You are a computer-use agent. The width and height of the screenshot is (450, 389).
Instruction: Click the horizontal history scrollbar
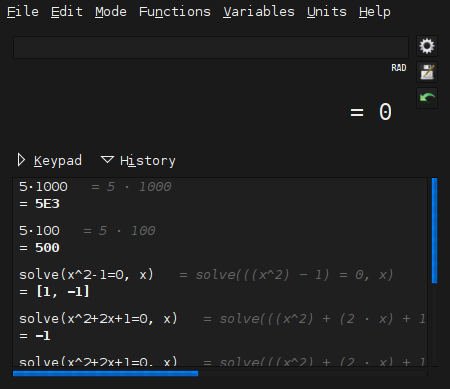105,374
